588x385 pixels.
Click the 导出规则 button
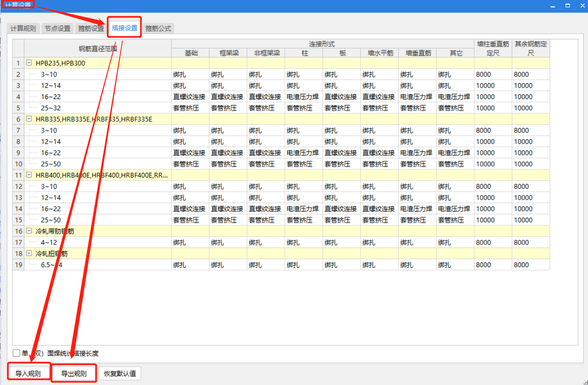click(x=74, y=373)
